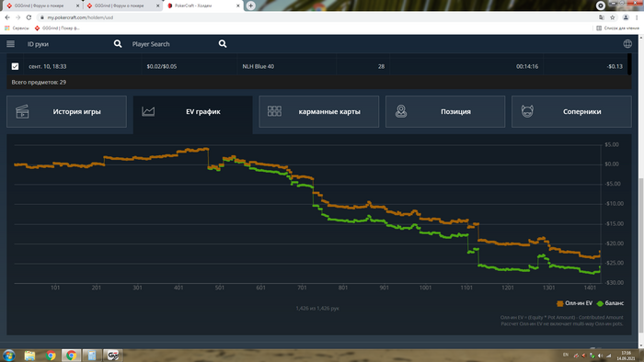
Task: Click the volume icon in system tray
Action: [x=600, y=355]
